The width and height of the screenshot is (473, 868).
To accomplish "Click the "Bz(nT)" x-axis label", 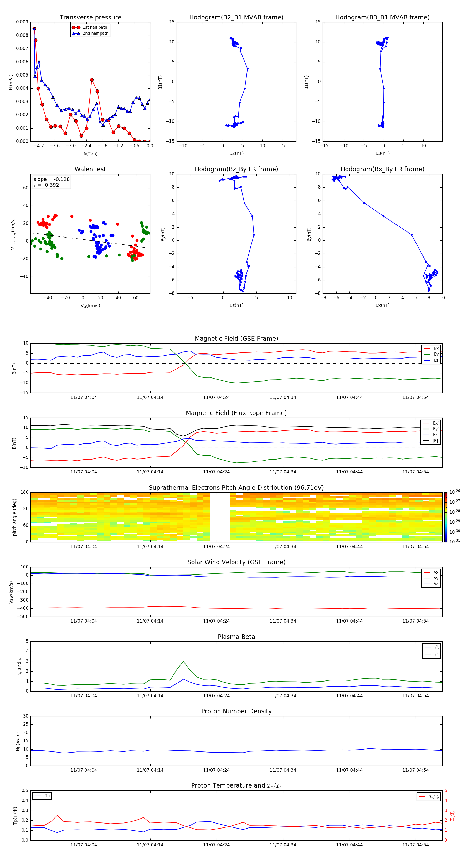I will click(236, 305).
